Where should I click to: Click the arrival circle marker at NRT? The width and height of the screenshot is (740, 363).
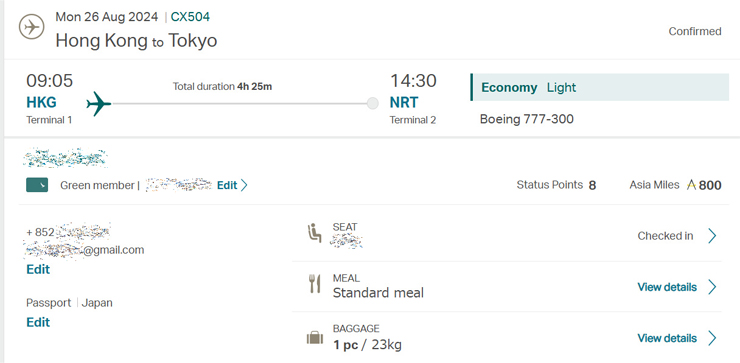(373, 103)
